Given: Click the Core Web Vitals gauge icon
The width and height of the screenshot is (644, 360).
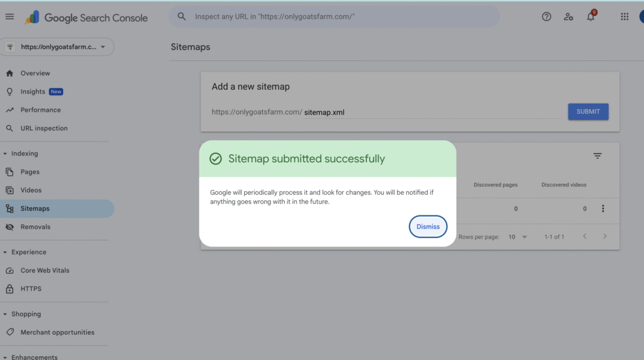Looking at the screenshot, I should point(9,271).
